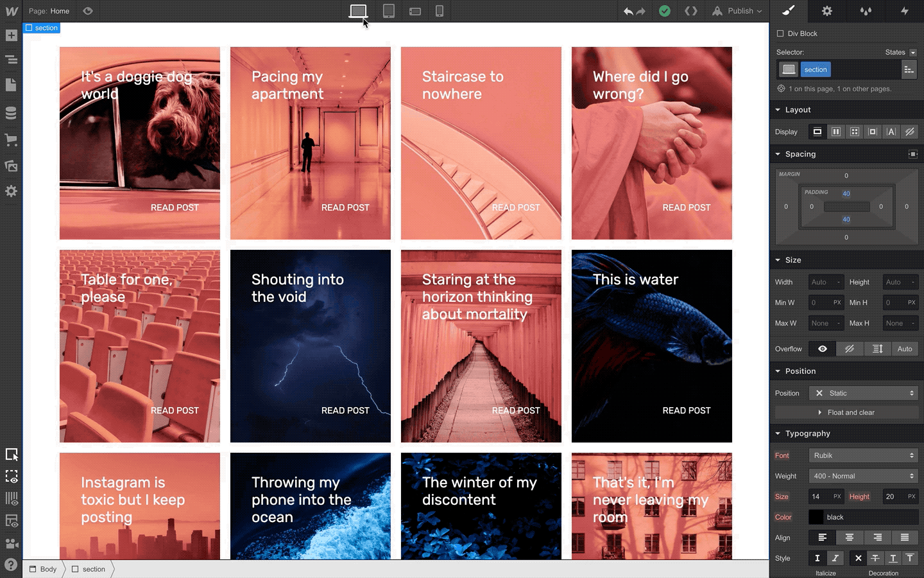The height and width of the screenshot is (578, 924).
Task: Switch to Mobile Portrait breakpoint
Action: (440, 11)
